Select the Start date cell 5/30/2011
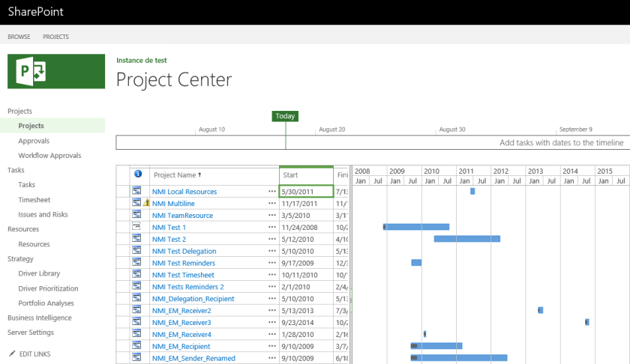 pyautogui.click(x=306, y=192)
